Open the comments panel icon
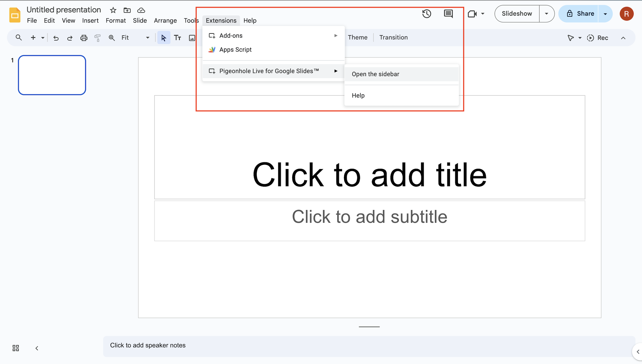 (x=448, y=14)
